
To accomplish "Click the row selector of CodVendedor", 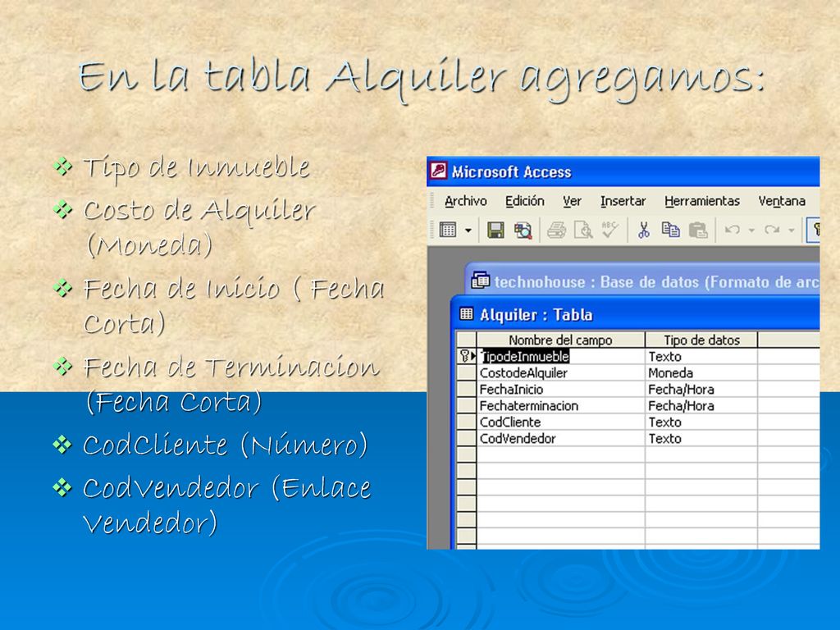I will click(x=467, y=438).
